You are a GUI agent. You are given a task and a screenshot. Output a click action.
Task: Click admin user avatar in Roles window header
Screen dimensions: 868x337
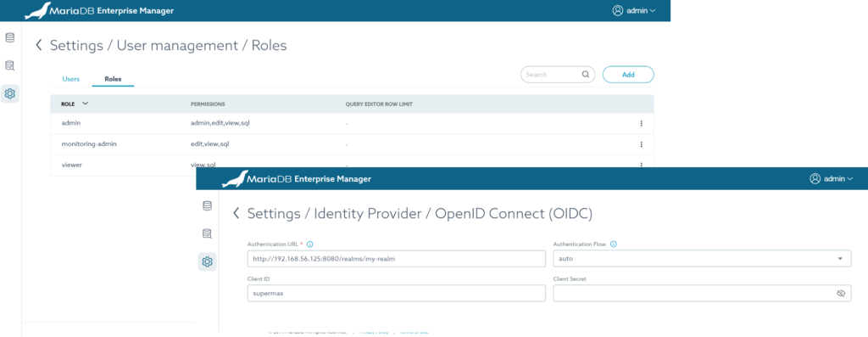(x=618, y=10)
